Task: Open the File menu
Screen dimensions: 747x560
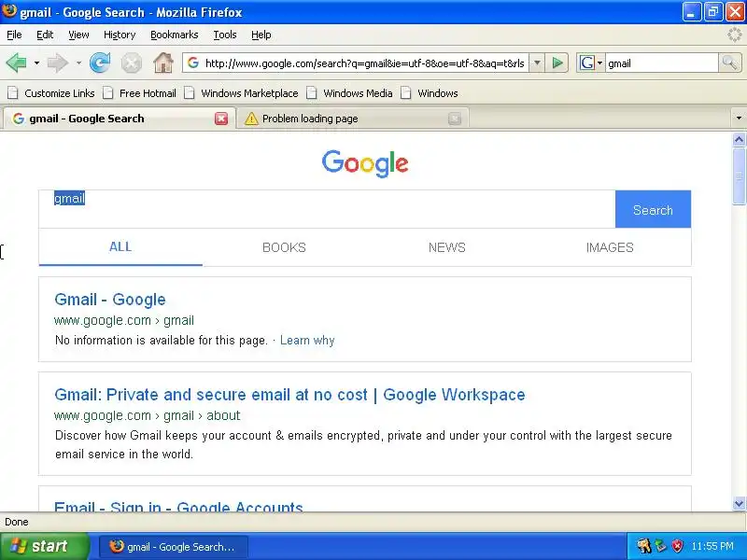Action: point(14,35)
